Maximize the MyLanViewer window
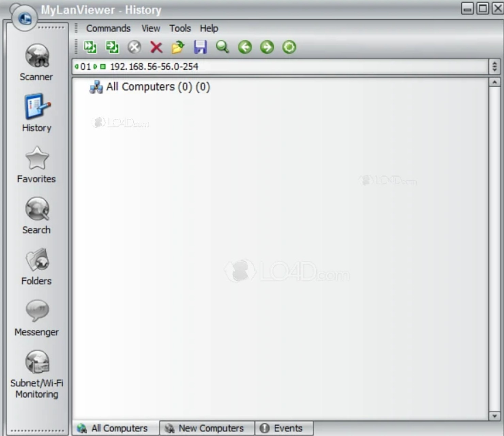Screen dimensions: 504x436 tap(483, 8)
